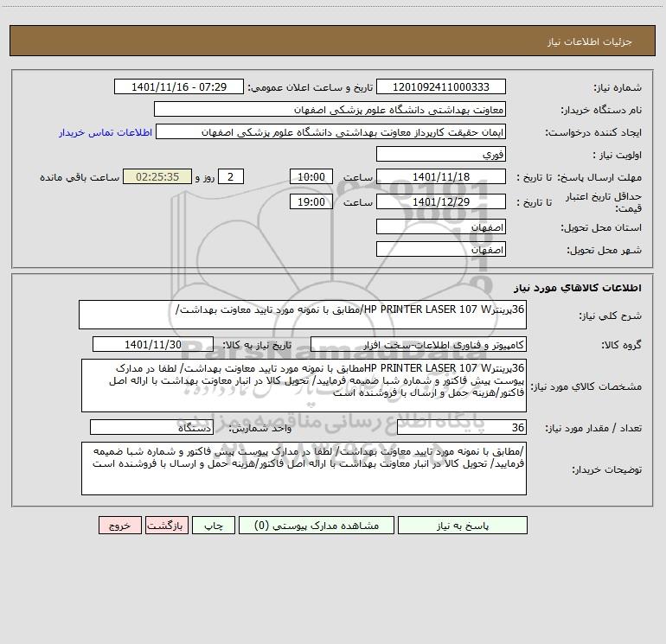The image size is (666, 644).
Task: Click price validity time 19:00
Action: click(311, 201)
